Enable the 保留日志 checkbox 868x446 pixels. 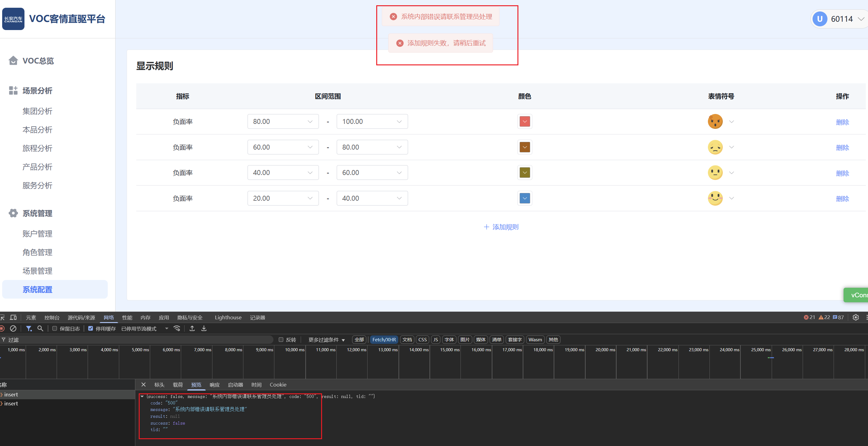click(x=55, y=328)
